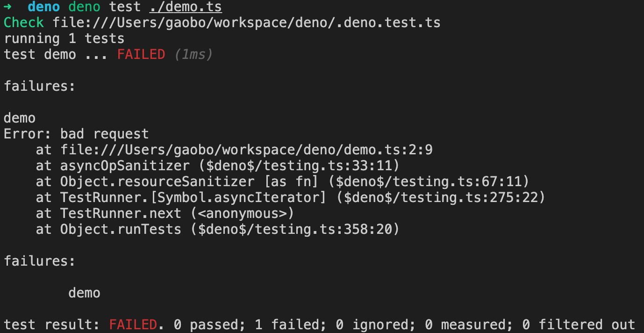Image resolution: width=644 pixels, height=333 pixels.
Task: Click the green prompt arrow icon
Action: (7, 6)
